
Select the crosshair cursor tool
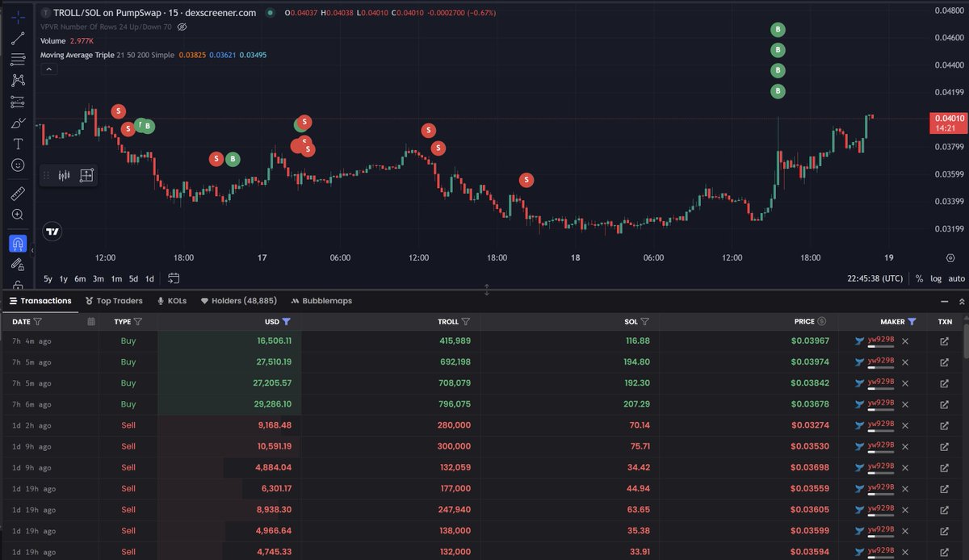[18, 17]
